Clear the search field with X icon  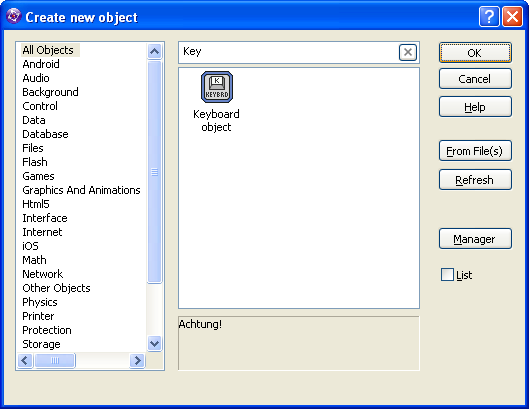(408, 52)
